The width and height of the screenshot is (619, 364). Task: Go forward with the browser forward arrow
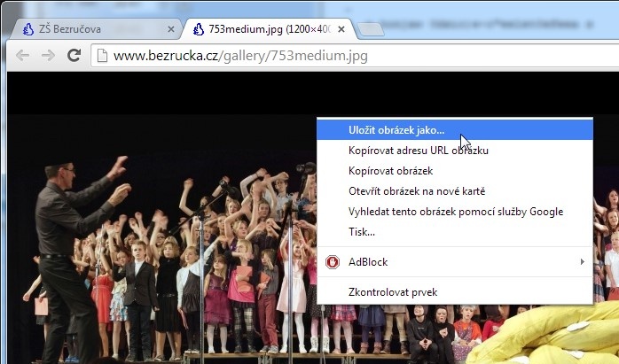(48, 56)
